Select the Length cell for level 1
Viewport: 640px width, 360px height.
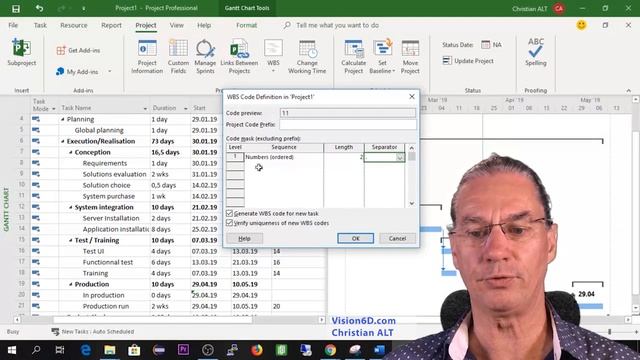pyautogui.click(x=344, y=157)
